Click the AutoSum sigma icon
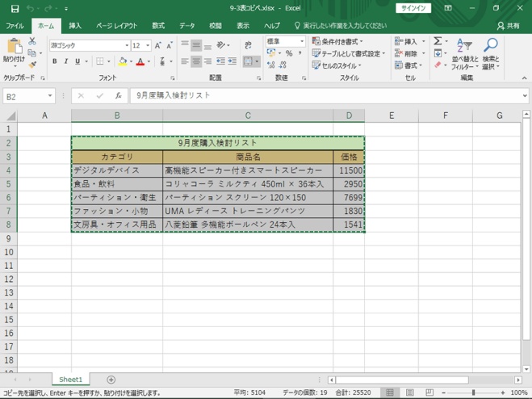This screenshot has width=532, height=399. tap(438, 40)
